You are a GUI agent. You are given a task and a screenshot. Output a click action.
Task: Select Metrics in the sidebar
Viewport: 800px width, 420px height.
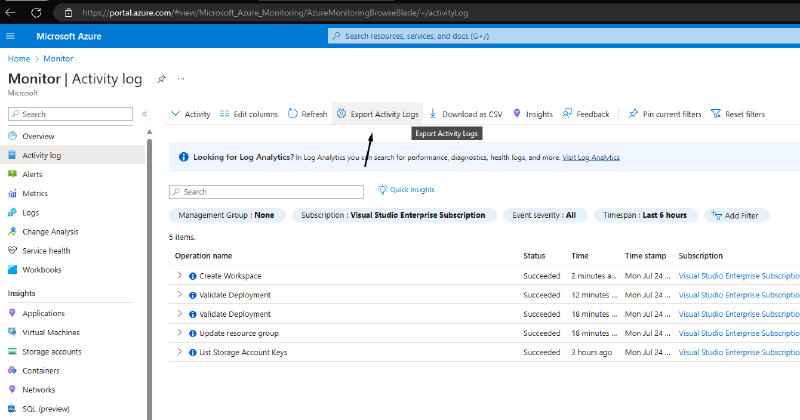[35, 193]
